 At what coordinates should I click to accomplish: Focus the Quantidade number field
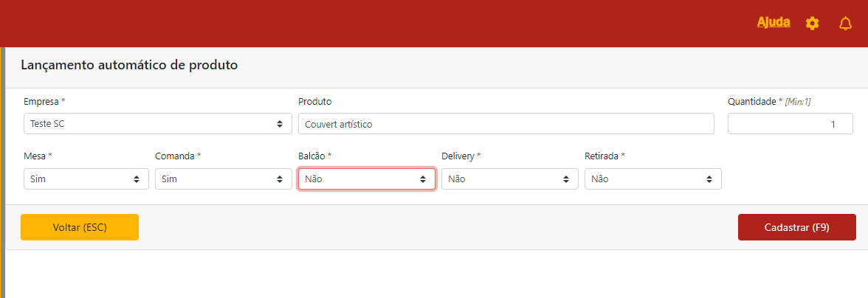[x=790, y=124]
